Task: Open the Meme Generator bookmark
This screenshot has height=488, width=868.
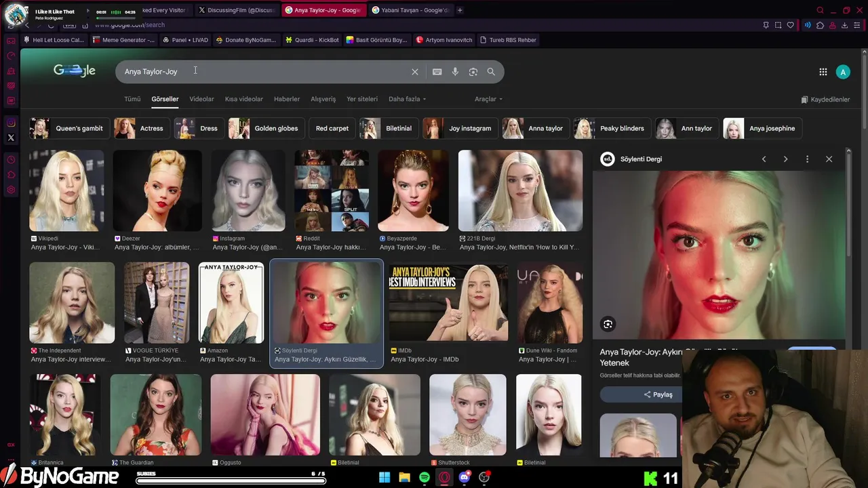Action: pyautogui.click(x=123, y=40)
